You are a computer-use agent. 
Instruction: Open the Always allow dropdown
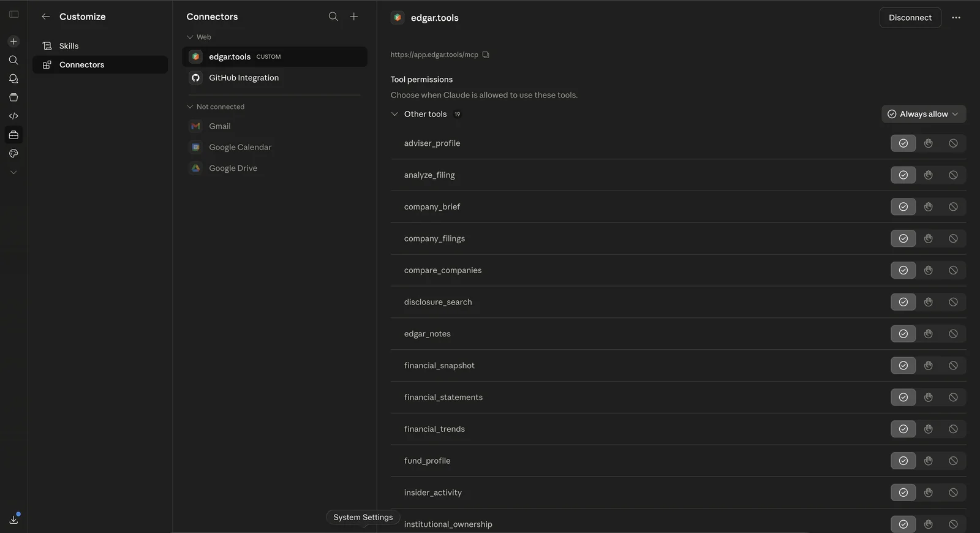(924, 114)
